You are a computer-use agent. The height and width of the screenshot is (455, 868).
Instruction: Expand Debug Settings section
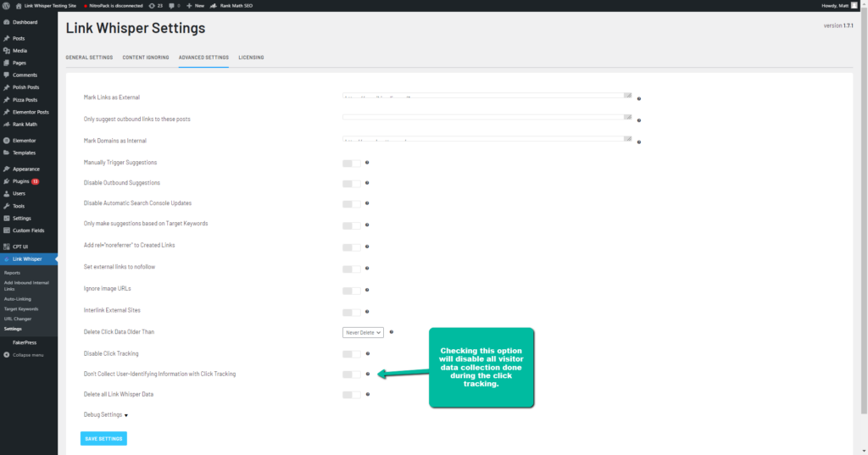click(x=105, y=414)
